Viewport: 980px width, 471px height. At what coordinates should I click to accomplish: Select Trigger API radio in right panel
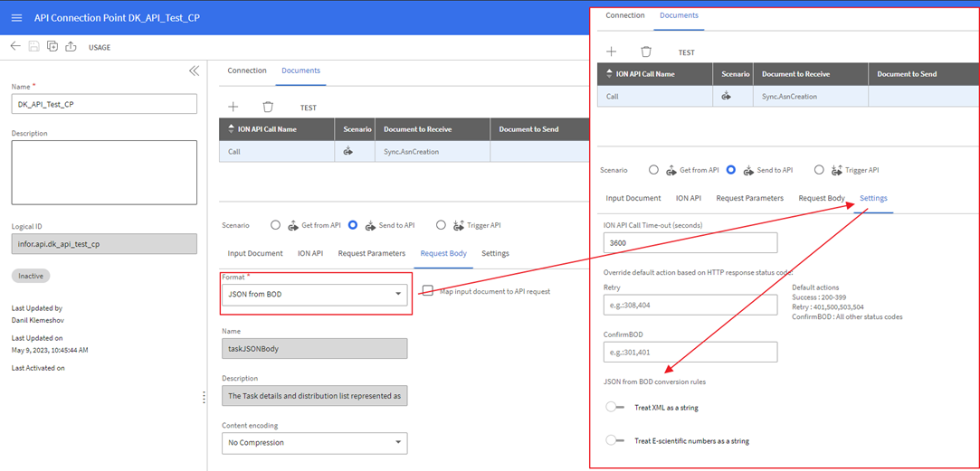point(819,170)
